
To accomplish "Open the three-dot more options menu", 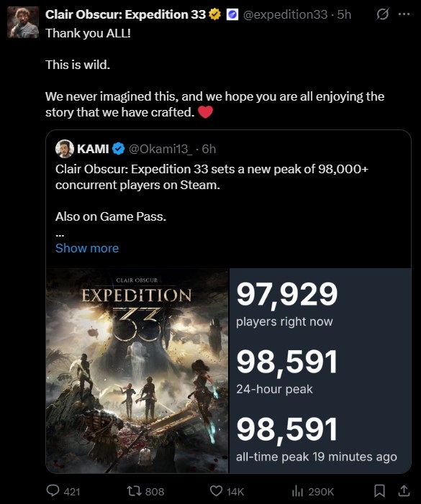I will [404, 14].
